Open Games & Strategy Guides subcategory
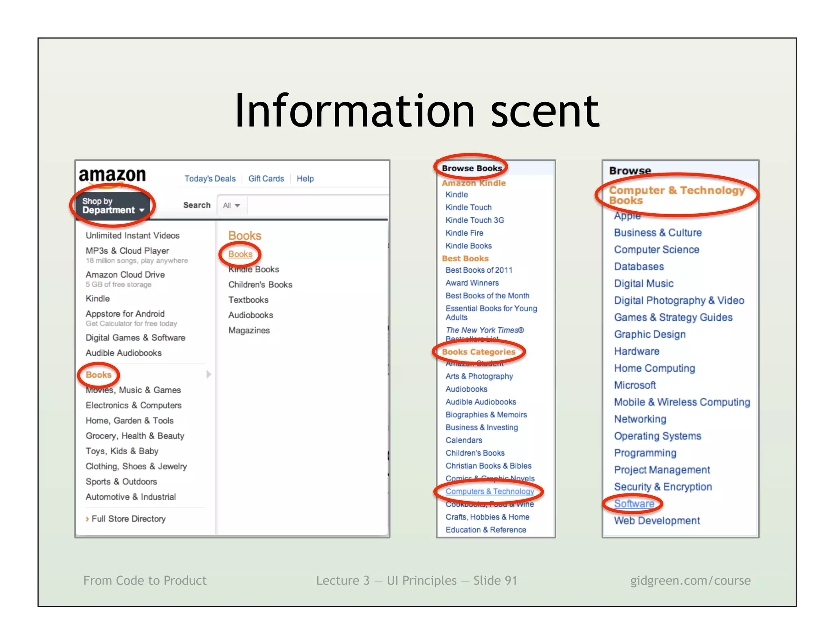 [673, 318]
